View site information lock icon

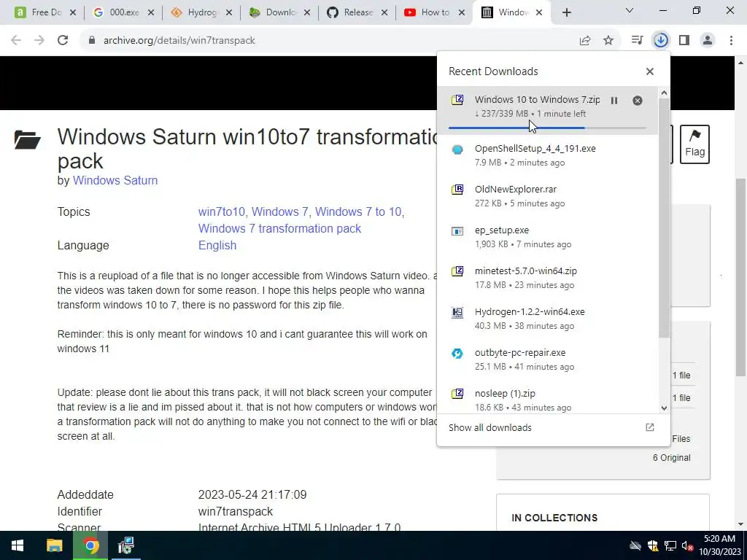click(x=92, y=41)
